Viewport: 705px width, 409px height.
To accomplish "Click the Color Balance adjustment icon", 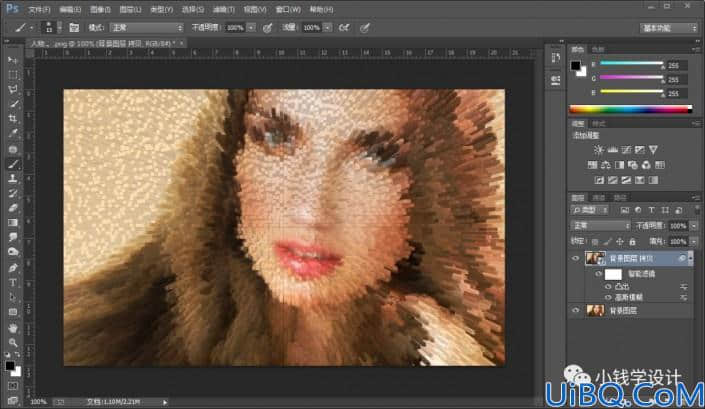I will (606, 165).
